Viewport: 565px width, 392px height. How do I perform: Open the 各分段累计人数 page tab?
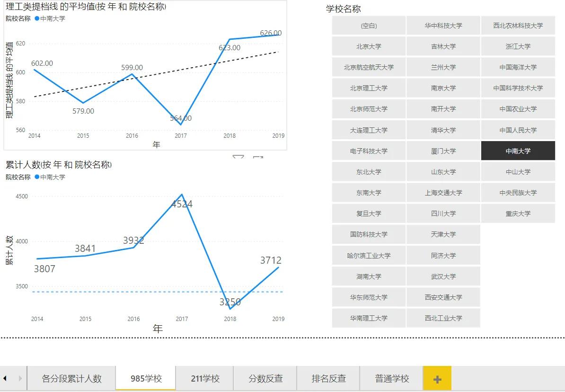(x=71, y=379)
